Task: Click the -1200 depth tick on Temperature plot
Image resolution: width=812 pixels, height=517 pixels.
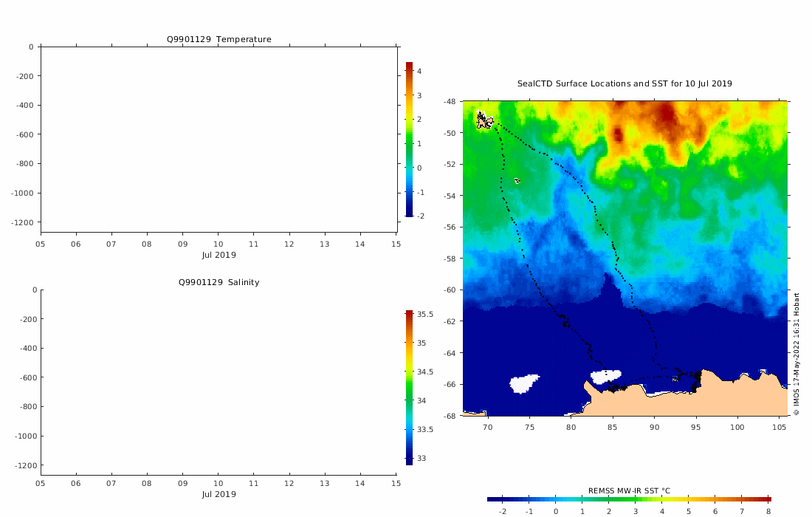Action: click(x=22, y=223)
